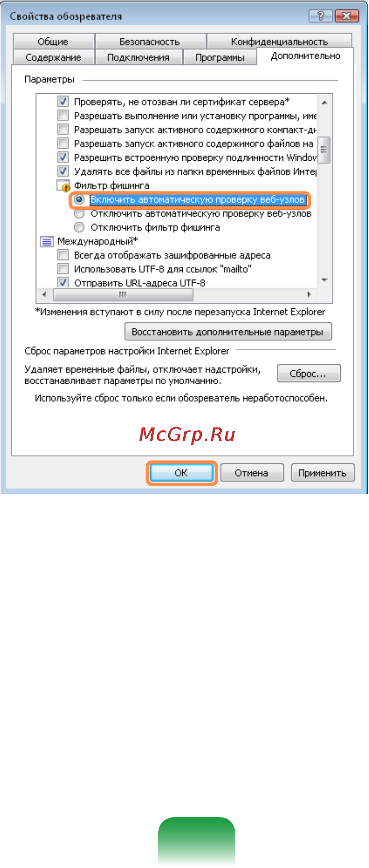The height and width of the screenshot is (868, 369).
Task: Click the Применить button
Action: 323,473
